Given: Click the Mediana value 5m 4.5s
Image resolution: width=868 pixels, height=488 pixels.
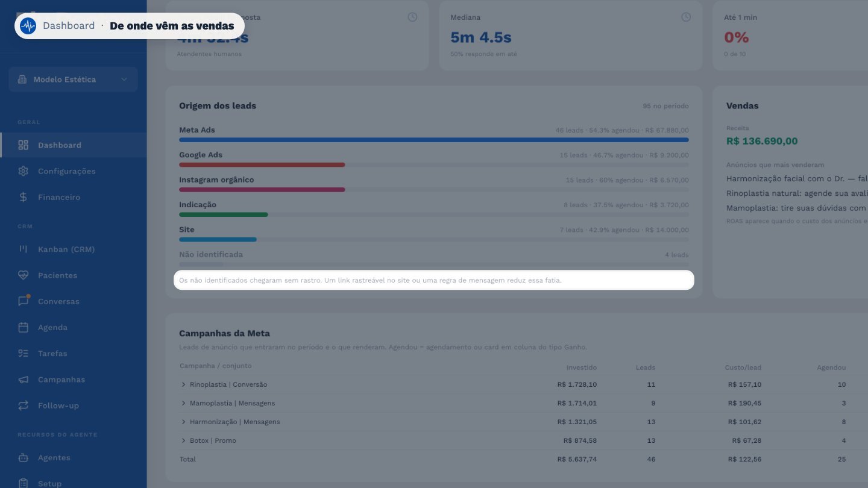Looking at the screenshot, I should point(481,37).
